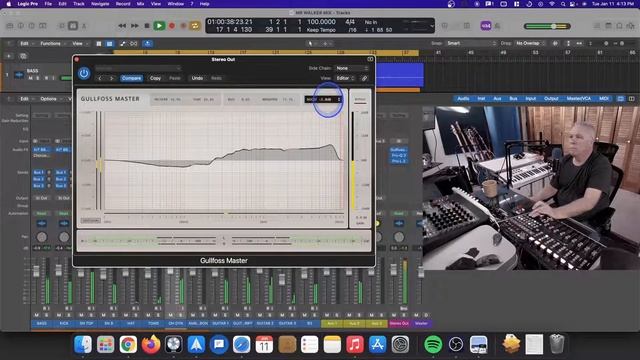Toggle the metronome click icon
640x360 pixels.
pyautogui.click(x=498, y=26)
